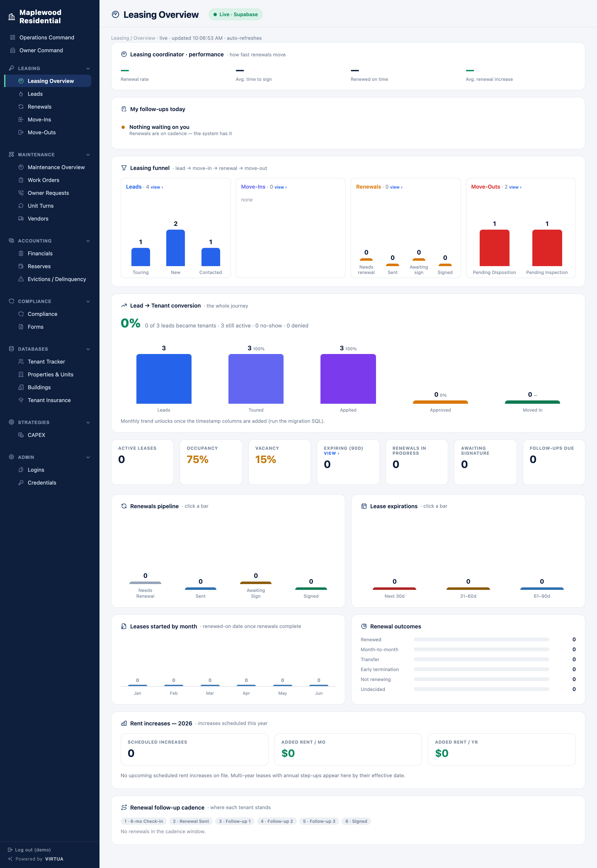Collapse the Strategies sidebar section

[88, 423]
